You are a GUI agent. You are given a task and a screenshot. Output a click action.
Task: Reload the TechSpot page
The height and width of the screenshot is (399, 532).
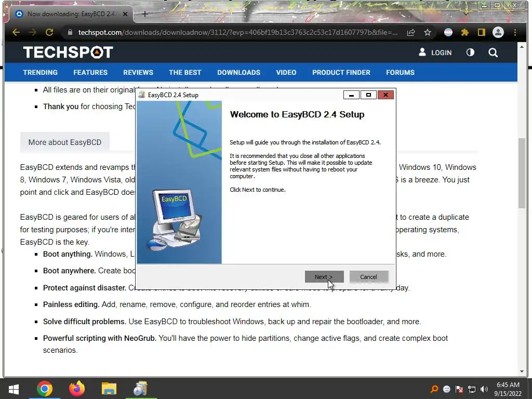coord(49,32)
